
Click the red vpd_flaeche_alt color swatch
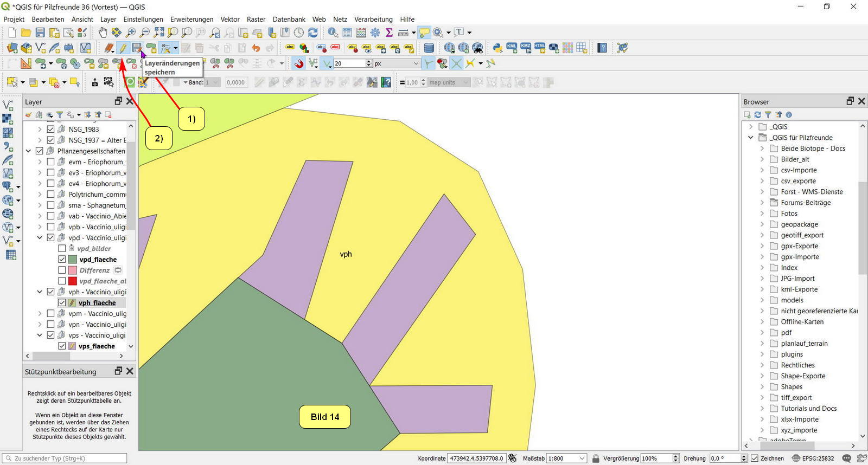pos(73,281)
